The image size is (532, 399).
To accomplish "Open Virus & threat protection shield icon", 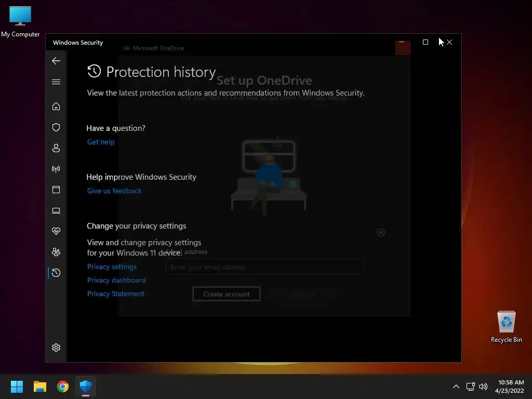I will 56,127.
